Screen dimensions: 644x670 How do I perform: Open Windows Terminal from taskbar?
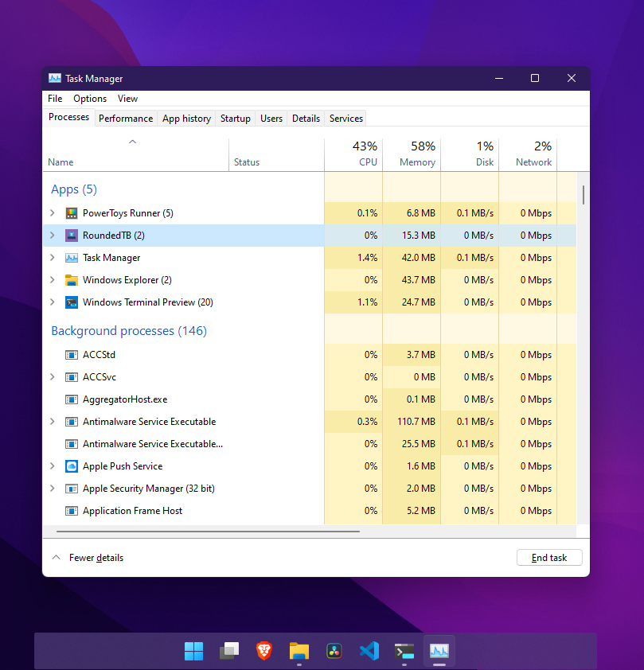(404, 651)
